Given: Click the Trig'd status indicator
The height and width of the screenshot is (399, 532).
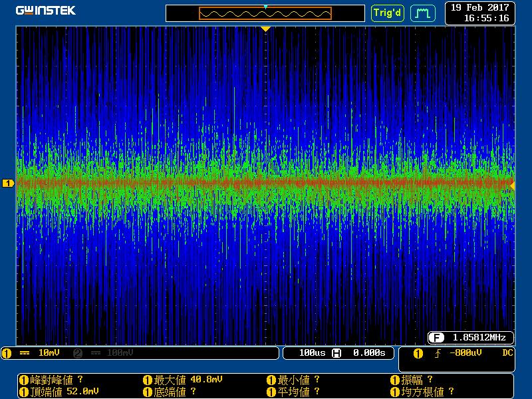Looking at the screenshot, I should pos(387,13).
